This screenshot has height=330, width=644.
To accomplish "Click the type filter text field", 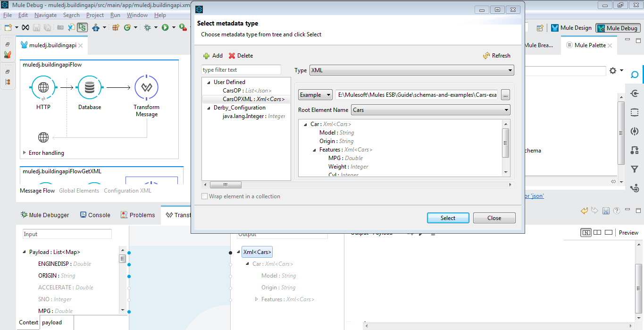I will pyautogui.click(x=241, y=69).
